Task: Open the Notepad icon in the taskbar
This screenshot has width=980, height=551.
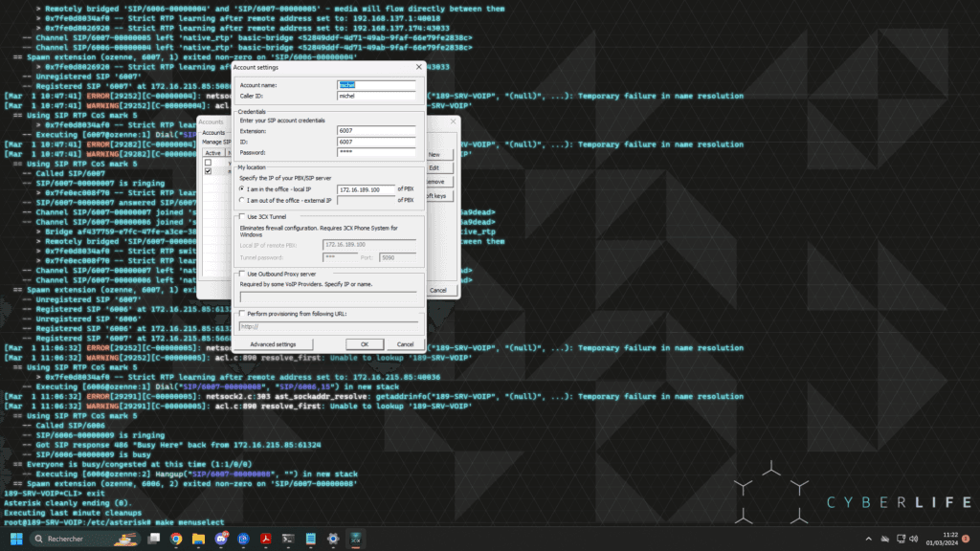Action: click(x=311, y=540)
